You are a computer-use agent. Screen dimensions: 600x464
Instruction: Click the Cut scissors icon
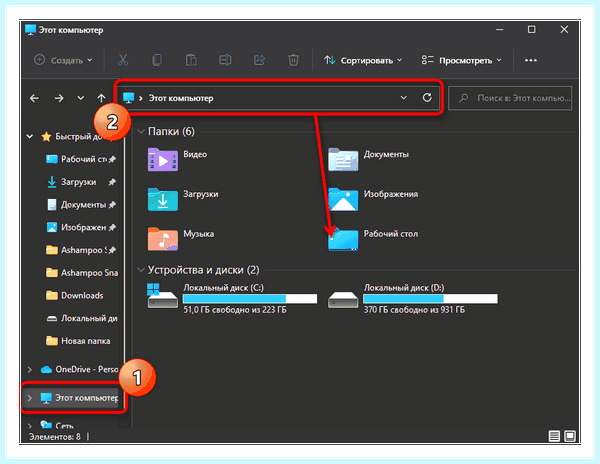tap(123, 60)
